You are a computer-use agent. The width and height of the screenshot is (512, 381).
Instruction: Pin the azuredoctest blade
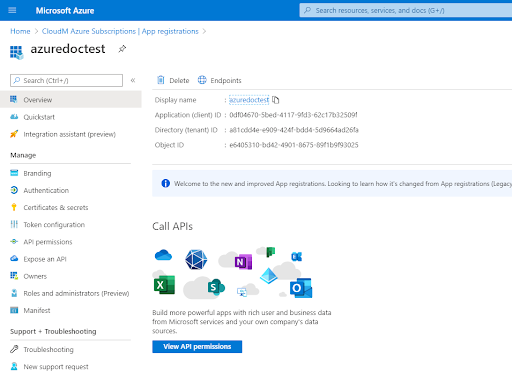tap(122, 49)
